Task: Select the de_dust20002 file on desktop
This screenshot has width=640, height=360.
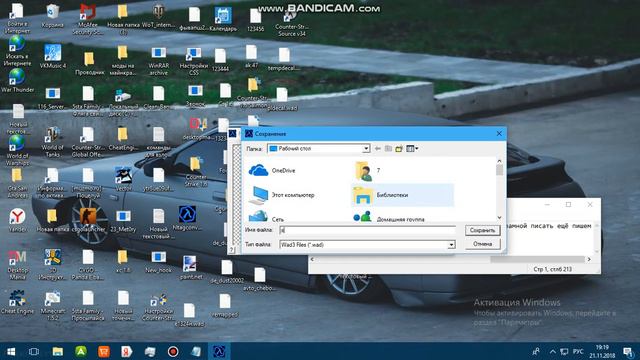Action: click(227, 272)
